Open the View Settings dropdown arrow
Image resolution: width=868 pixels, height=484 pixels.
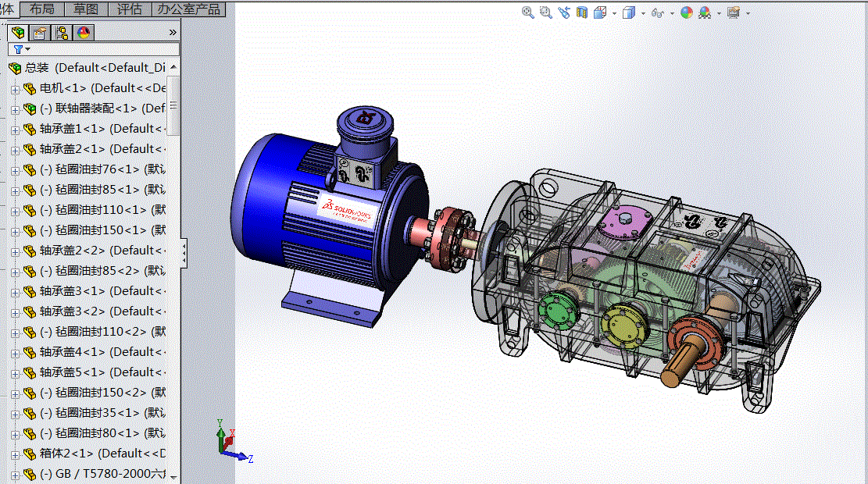748,13
